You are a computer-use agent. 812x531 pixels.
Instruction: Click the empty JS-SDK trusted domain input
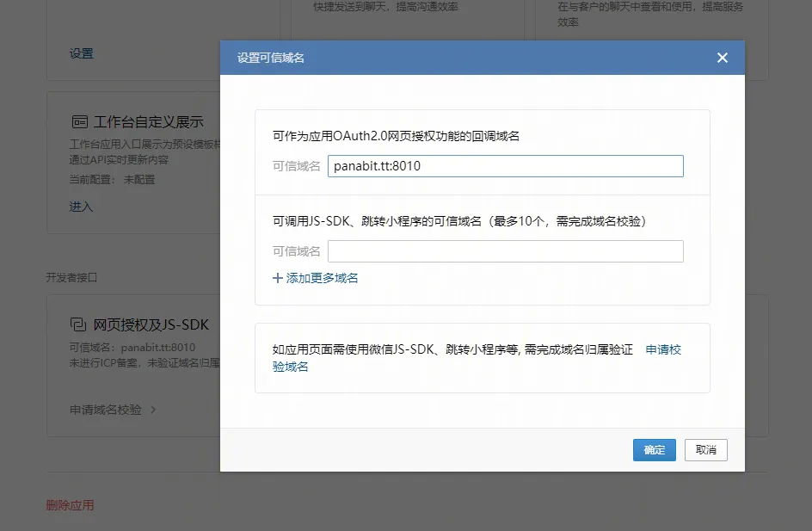[505, 251]
